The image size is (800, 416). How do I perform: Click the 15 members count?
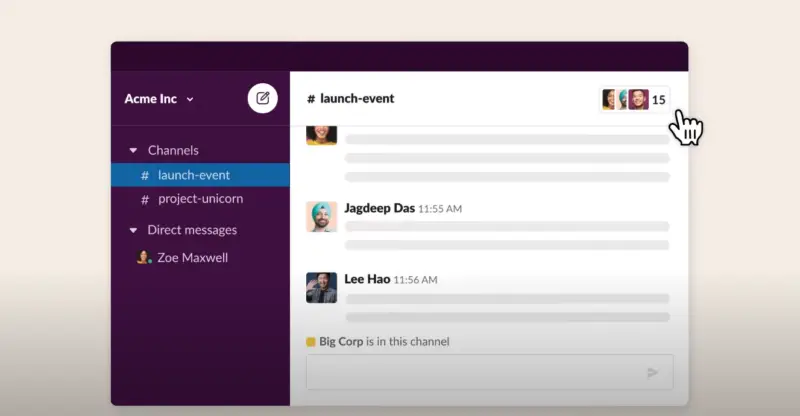[x=659, y=100]
